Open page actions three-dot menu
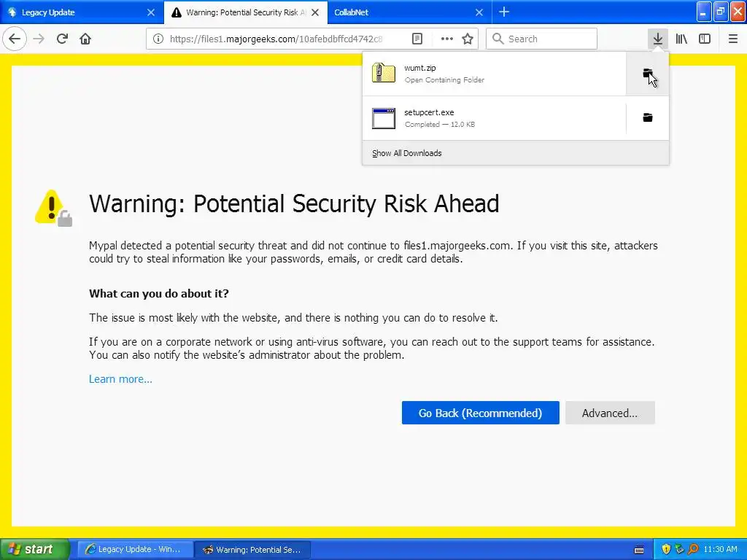 click(447, 39)
